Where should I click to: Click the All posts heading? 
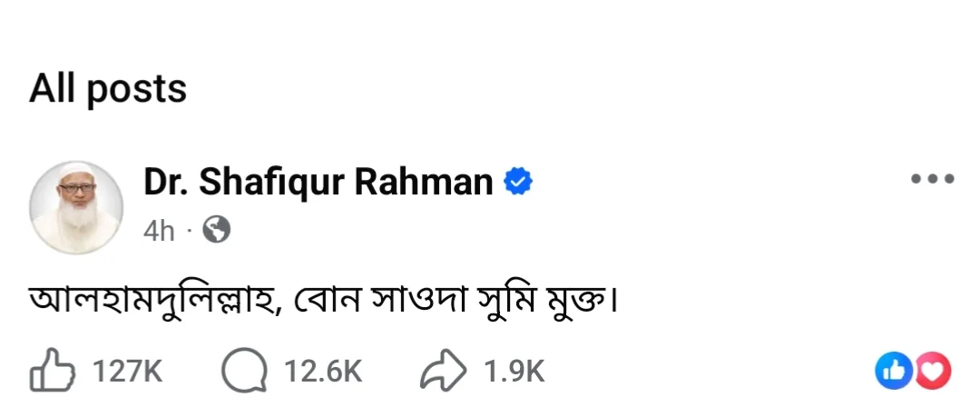pyautogui.click(x=108, y=88)
